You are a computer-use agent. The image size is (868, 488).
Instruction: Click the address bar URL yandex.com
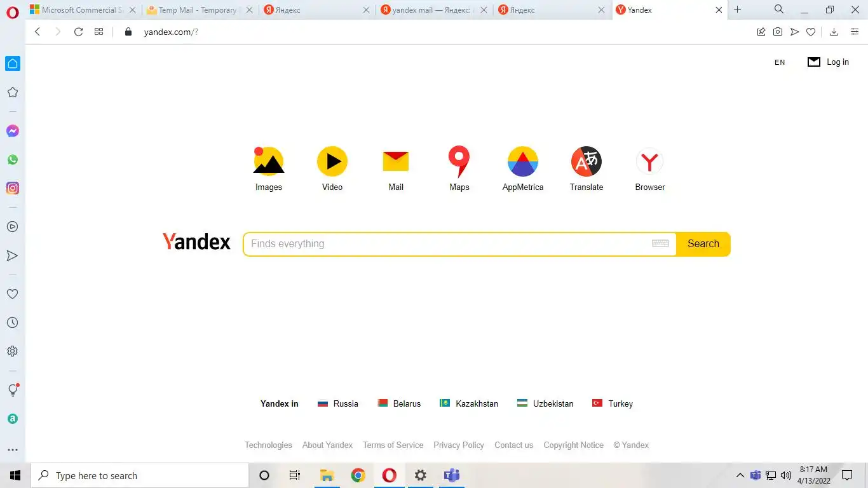[171, 32]
